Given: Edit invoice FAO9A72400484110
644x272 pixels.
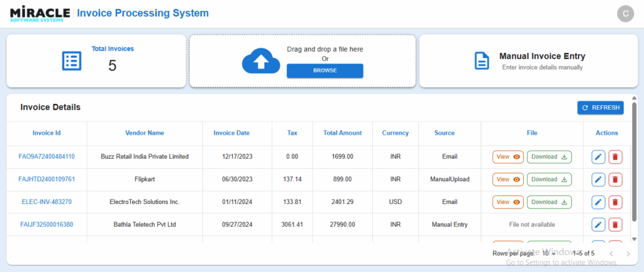Looking at the screenshot, I should [x=599, y=157].
